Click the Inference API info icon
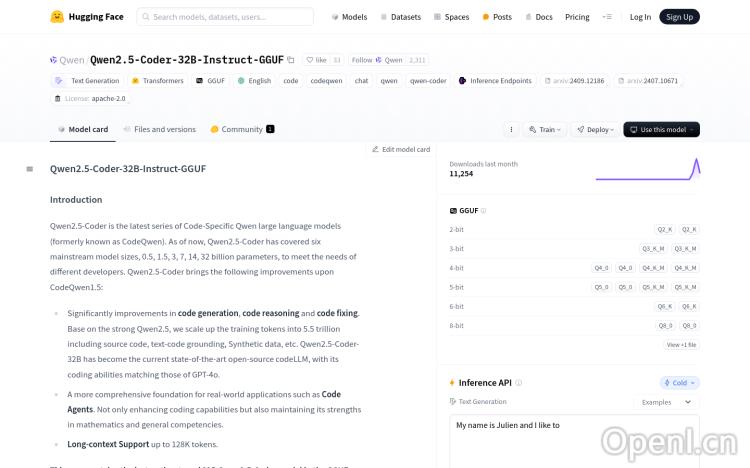Viewport: 750px width, 468px height. point(519,383)
